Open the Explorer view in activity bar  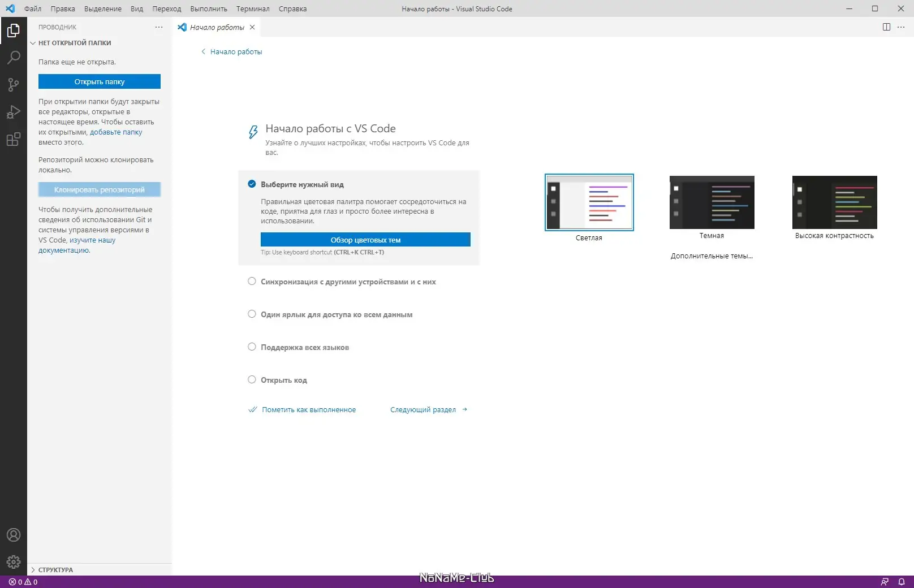pyautogui.click(x=14, y=31)
